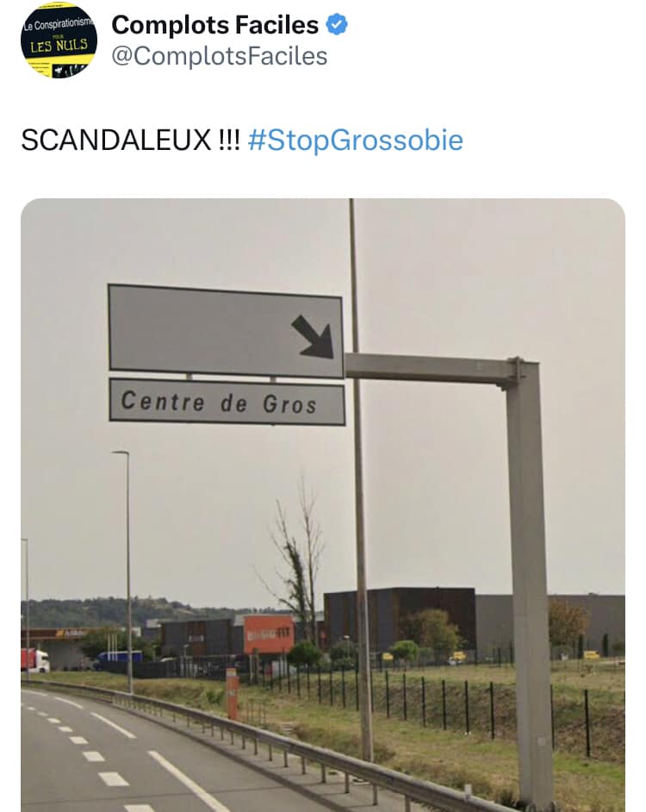
Task: Open the #StopGrossobie hashtag
Action: 356,141
